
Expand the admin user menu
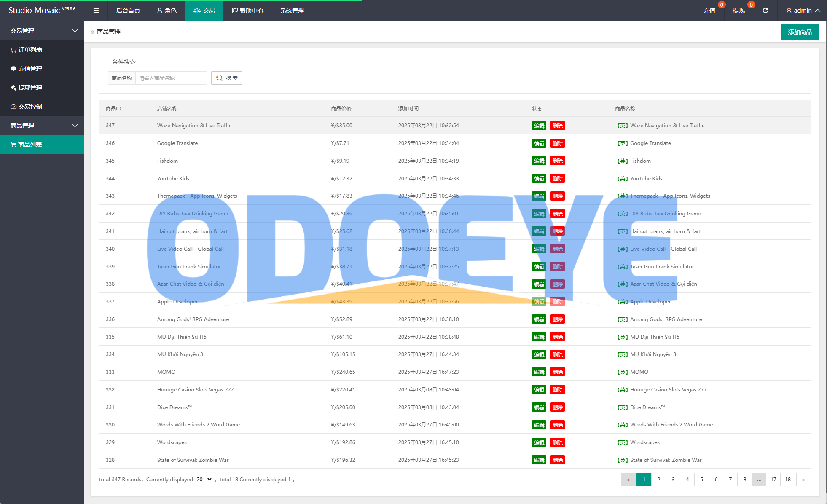tap(803, 11)
